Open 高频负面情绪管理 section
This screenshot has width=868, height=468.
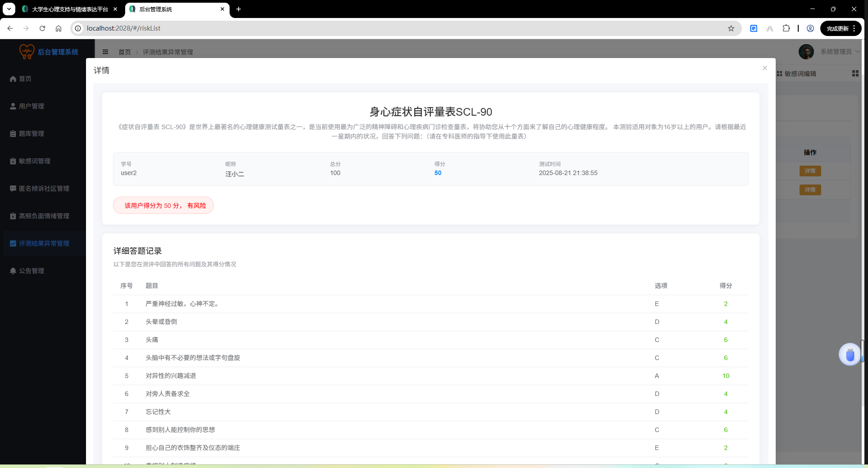tap(43, 216)
